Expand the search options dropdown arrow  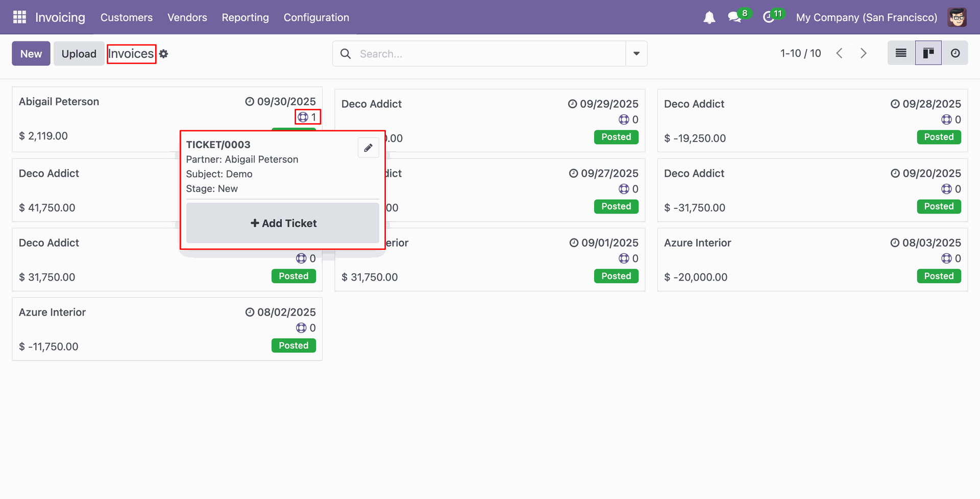click(636, 54)
